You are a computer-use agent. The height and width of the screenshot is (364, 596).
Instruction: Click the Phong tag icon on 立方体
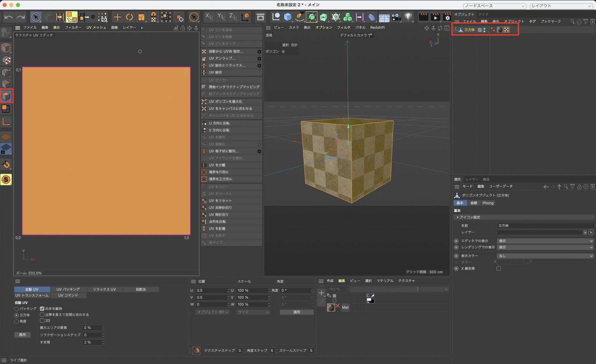[500, 29]
